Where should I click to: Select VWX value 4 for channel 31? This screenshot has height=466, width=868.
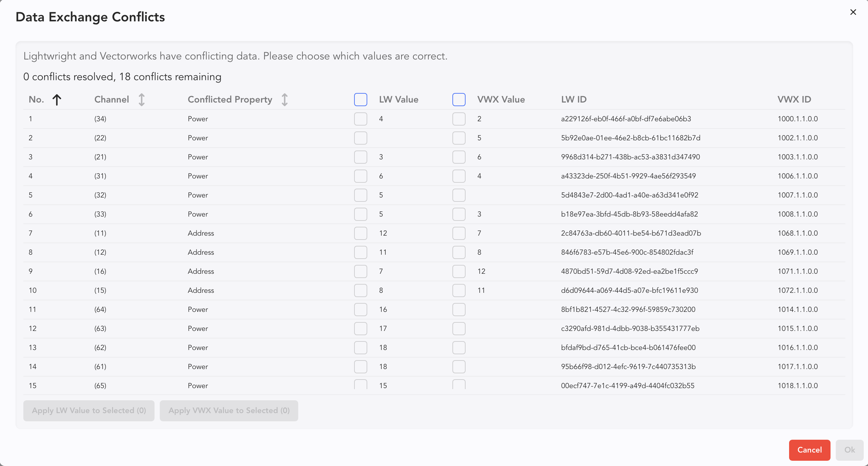coord(459,176)
